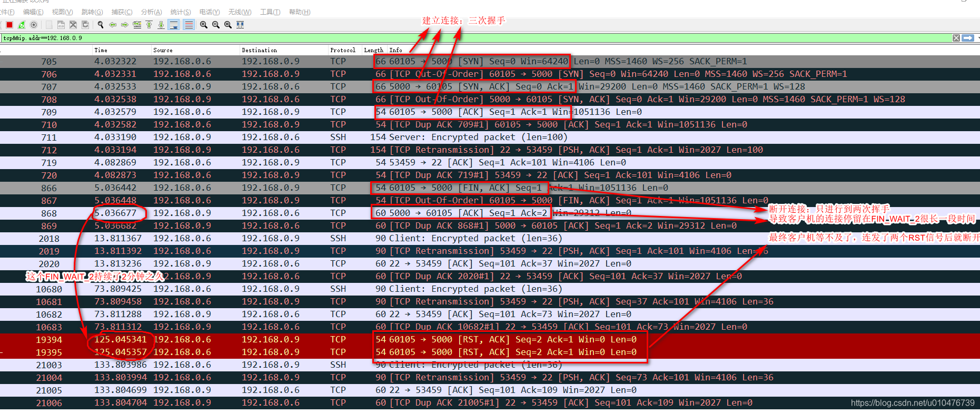Select packet 710 Dup ACK 709#1 row

(490, 124)
